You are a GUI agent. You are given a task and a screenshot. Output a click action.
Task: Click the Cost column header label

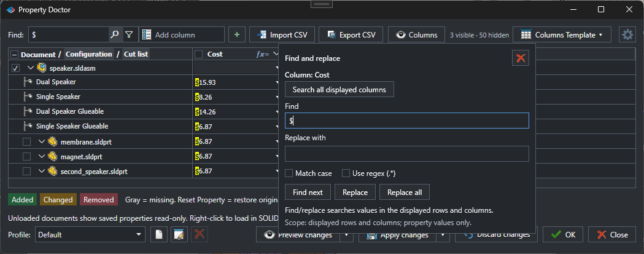point(215,54)
